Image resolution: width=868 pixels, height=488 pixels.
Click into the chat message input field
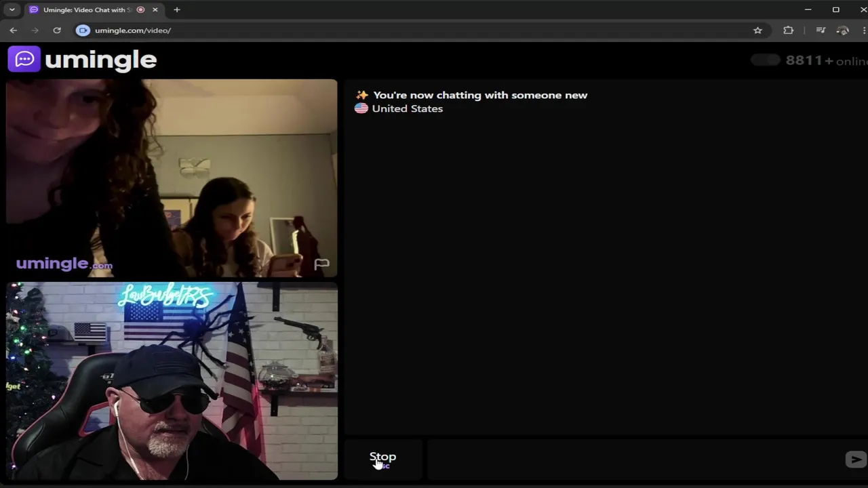[x=634, y=460]
